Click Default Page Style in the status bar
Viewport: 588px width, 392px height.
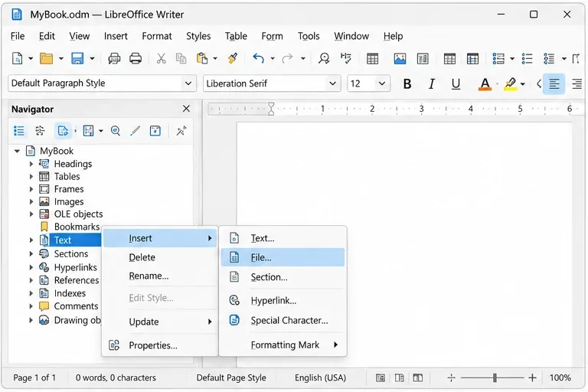(231, 377)
